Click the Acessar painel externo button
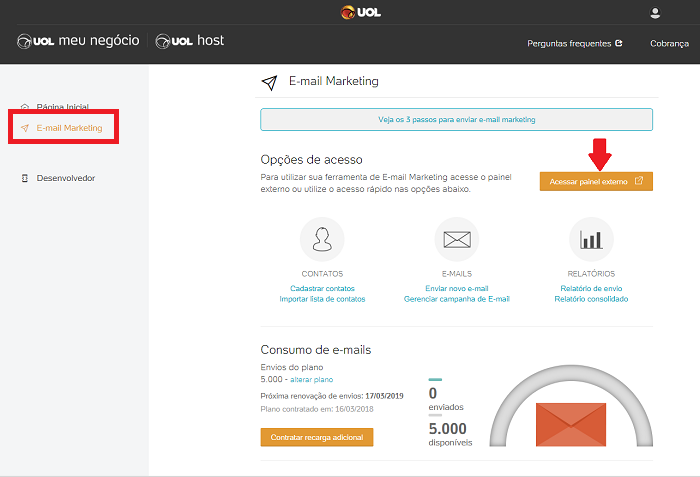This screenshot has height=477, width=700. point(596,181)
